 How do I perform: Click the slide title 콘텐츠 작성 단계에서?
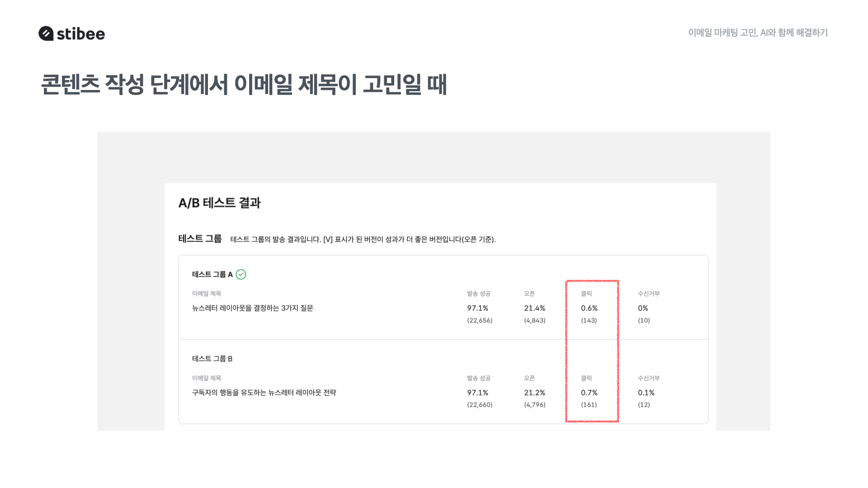coord(135,84)
